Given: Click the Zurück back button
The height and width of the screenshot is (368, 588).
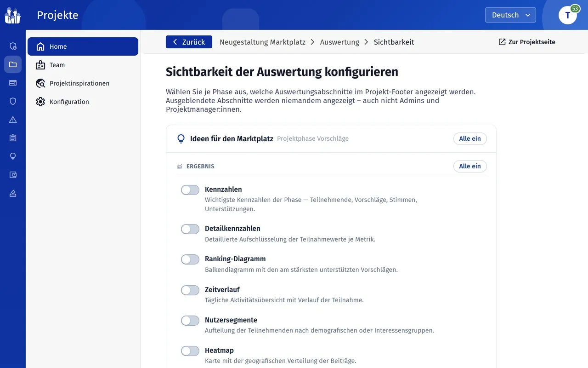Looking at the screenshot, I should coord(189,42).
